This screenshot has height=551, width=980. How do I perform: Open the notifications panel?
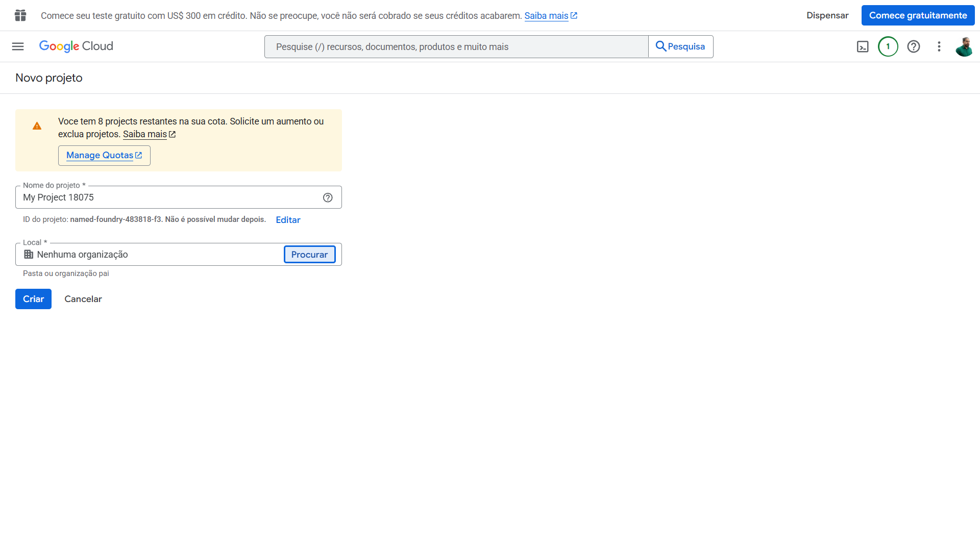pyautogui.click(x=888, y=46)
